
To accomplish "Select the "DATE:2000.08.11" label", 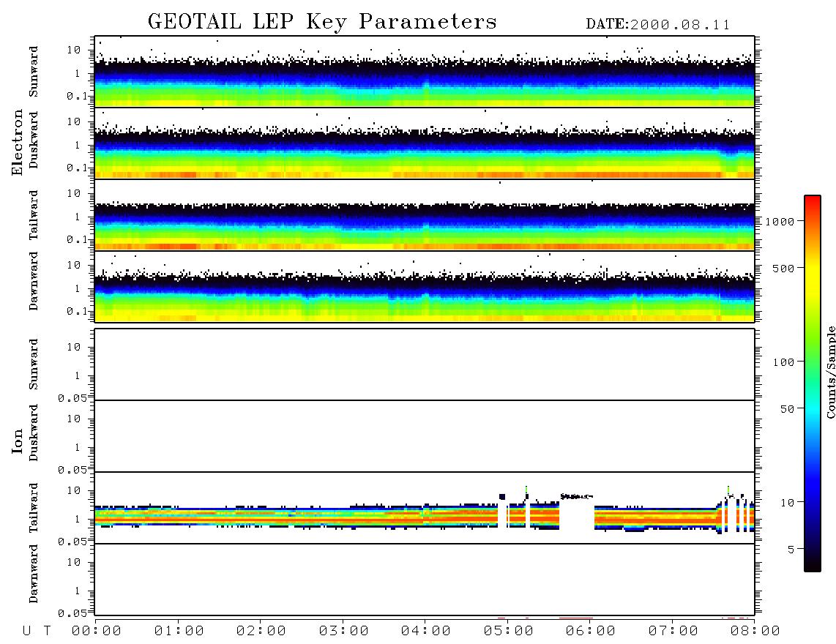I will pos(658,25).
